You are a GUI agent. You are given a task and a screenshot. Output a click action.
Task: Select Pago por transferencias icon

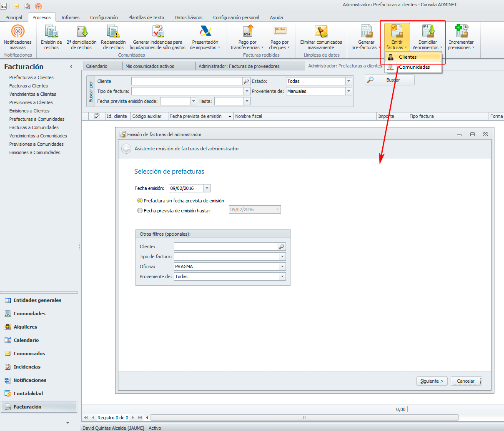coord(247,37)
